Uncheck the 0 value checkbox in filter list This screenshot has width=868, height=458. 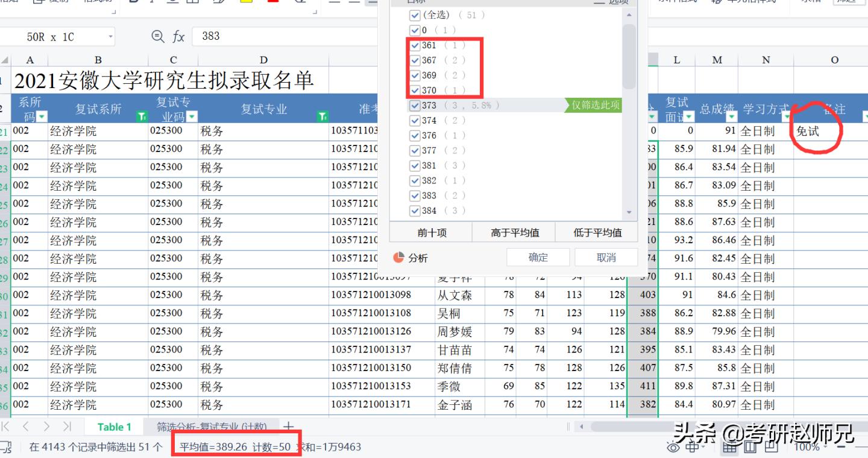pos(415,30)
